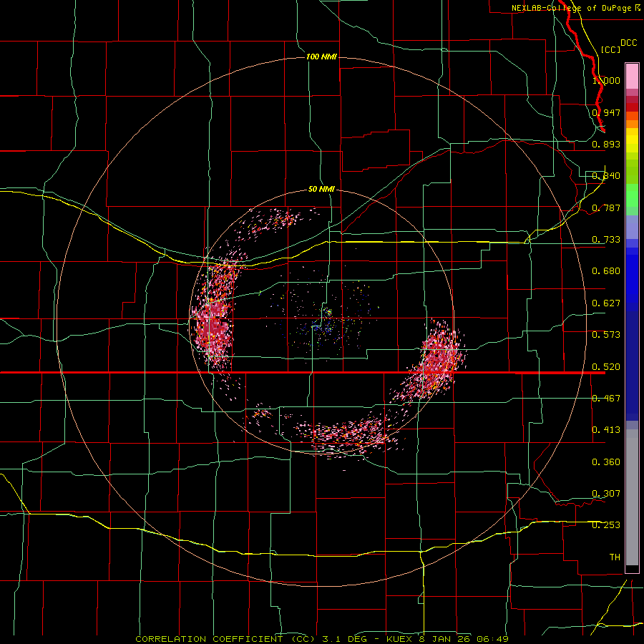Click the 0.947 scale value

click(606, 112)
